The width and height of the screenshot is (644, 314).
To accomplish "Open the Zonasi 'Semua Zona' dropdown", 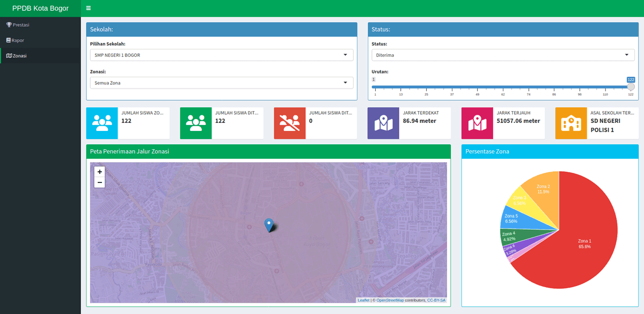I will [x=222, y=83].
